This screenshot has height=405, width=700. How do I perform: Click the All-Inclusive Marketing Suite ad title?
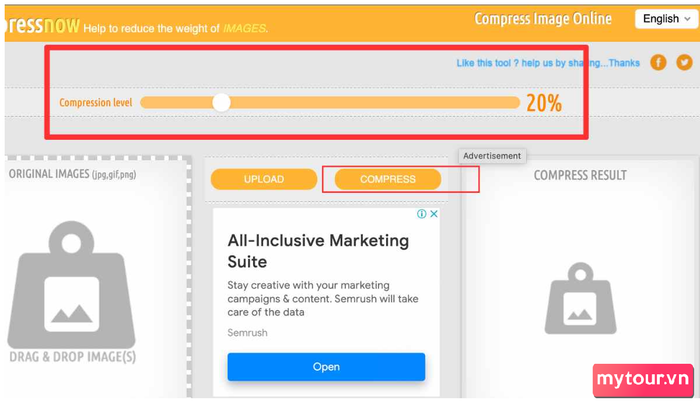(x=318, y=251)
